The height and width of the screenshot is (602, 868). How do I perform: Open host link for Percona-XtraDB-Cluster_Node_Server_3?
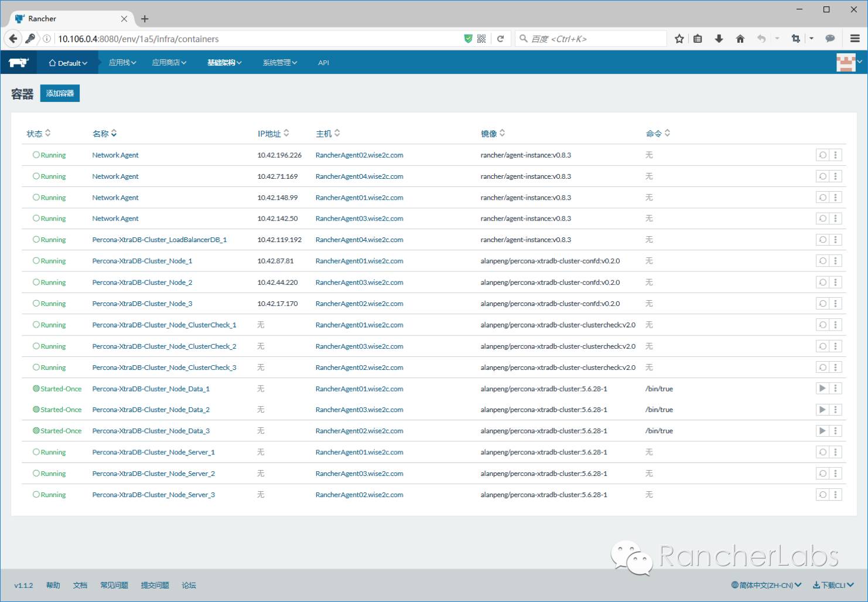pyautogui.click(x=359, y=495)
